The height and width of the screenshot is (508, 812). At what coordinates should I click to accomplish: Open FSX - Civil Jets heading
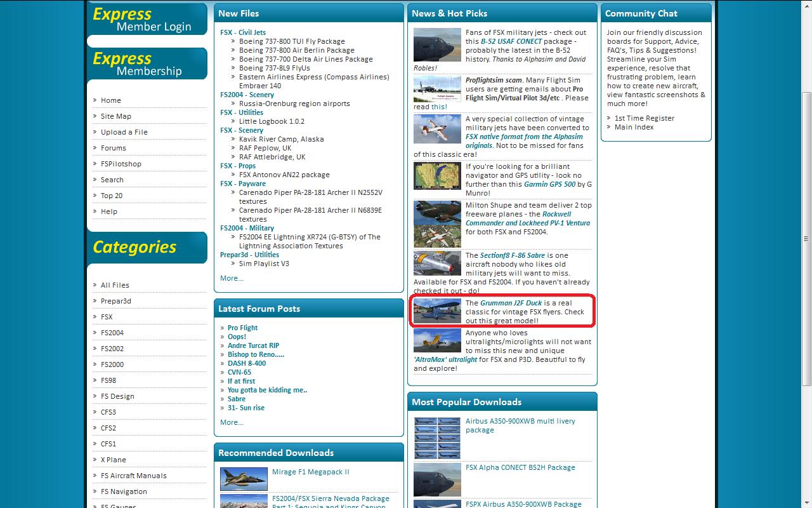pos(243,32)
